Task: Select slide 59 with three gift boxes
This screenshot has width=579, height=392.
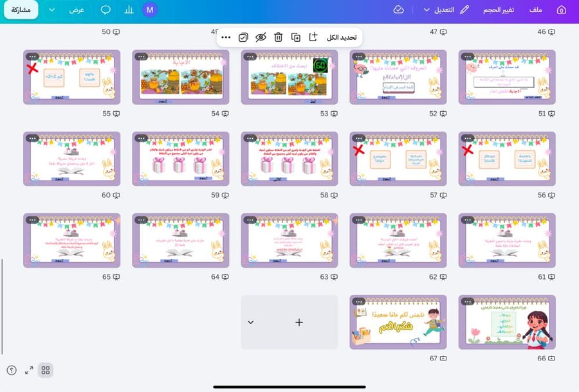Action: pos(181,159)
